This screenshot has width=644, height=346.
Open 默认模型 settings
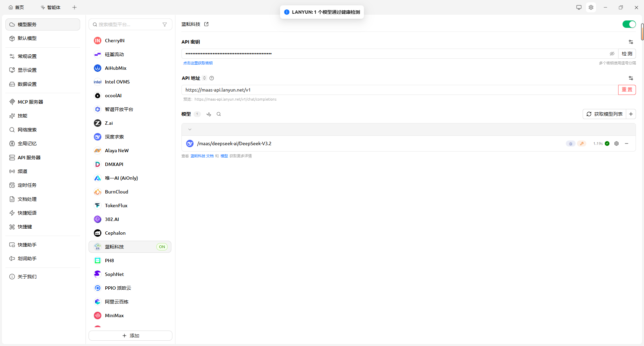(x=43, y=38)
